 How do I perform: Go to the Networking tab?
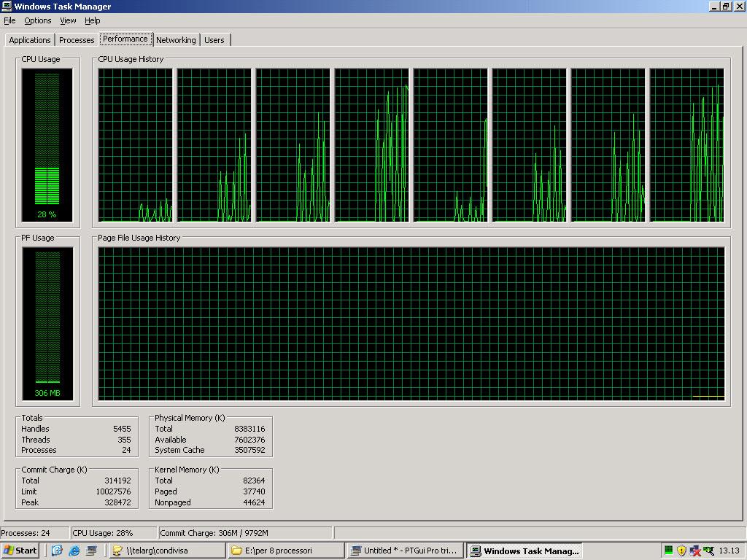176,40
